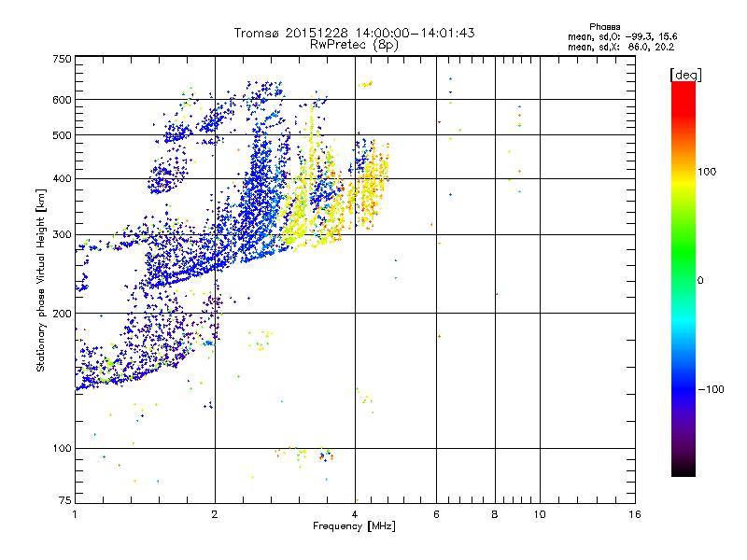Click the y-axis tick label "750"

[62, 59]
